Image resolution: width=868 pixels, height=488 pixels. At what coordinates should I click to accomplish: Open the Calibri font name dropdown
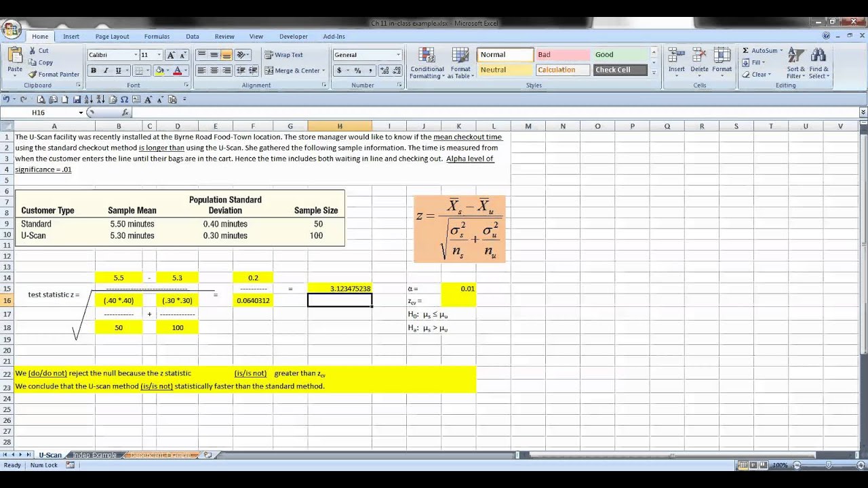pos(136,55)
